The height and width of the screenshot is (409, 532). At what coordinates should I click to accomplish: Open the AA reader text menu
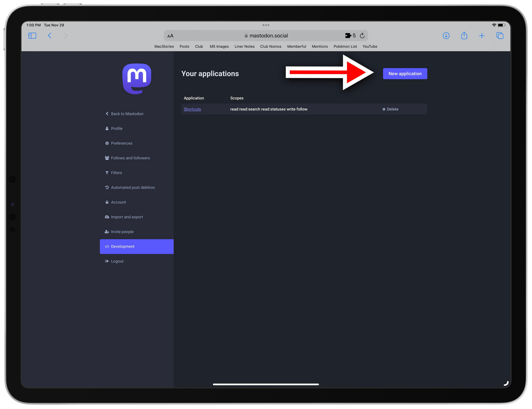coord(170,36)
